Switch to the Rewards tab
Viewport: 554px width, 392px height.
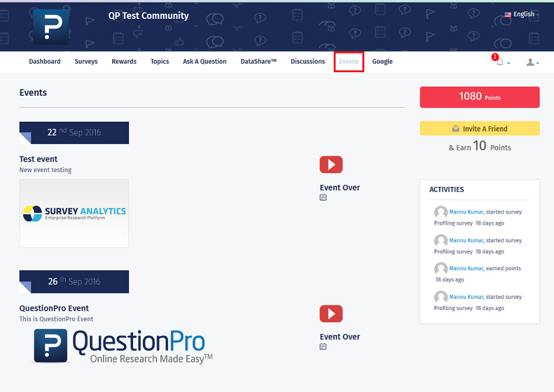click(x=124, y=62)
